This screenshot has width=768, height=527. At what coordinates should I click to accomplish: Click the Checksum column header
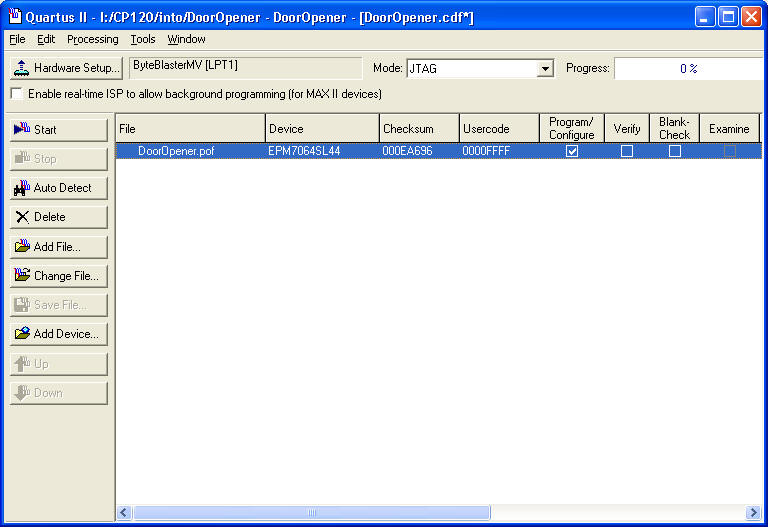click(x=419, y=128)
